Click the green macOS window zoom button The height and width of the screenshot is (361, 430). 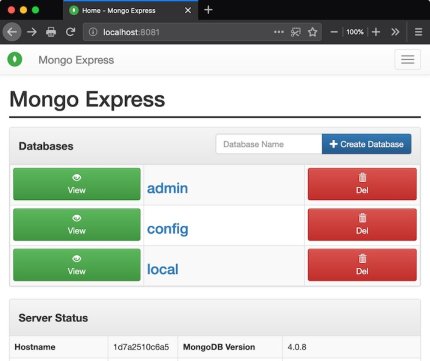(x=35, y=10)
